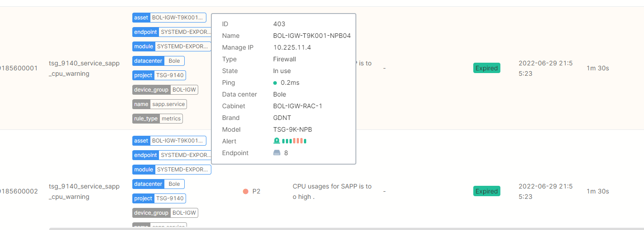This screenshot has height=230, width=644.
Task: Click the alert severity color bars in popup
Action: 294,141
